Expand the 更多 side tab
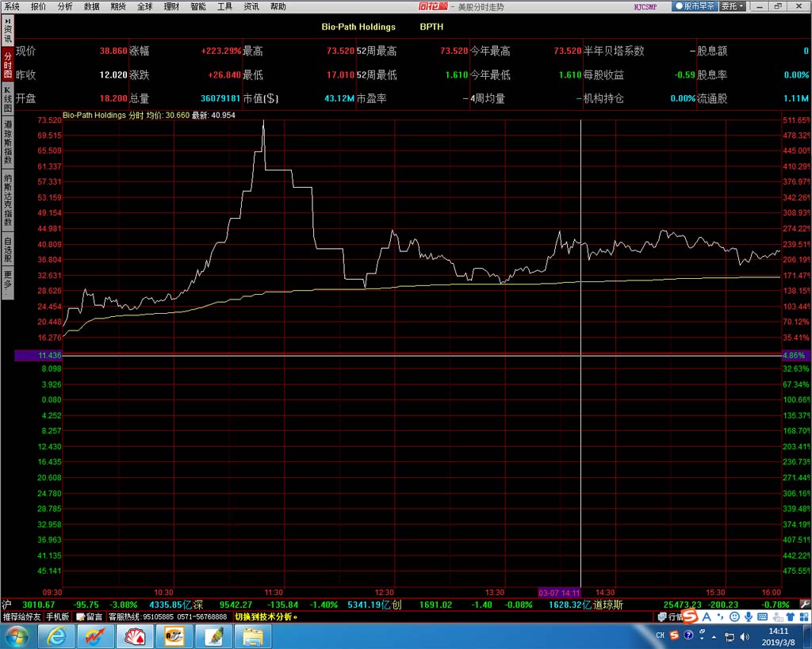The height and width of the screenshot is (649, 812). (x=8, y=283)
